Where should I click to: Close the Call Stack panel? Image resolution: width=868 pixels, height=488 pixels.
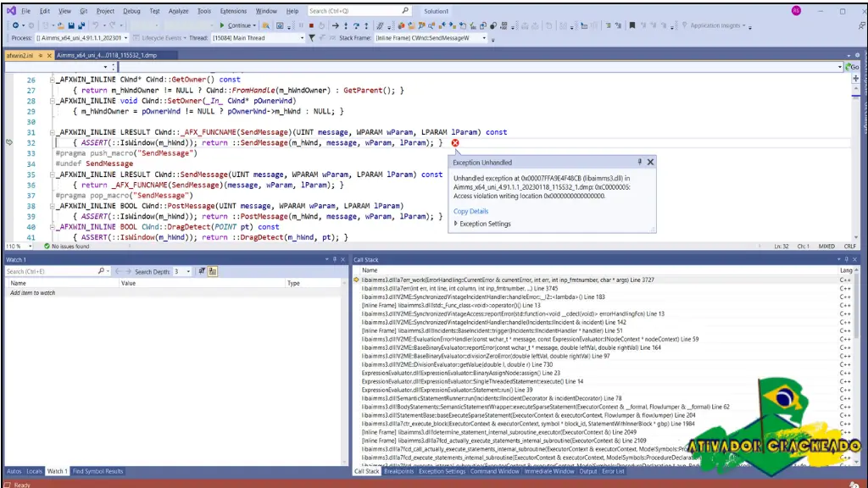(x=854, y=259)
